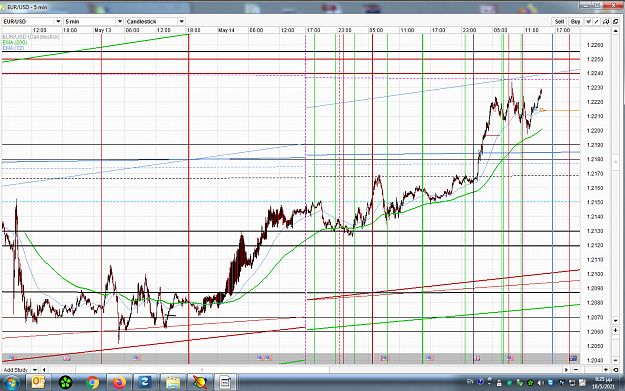This screenshot has height=391, width=625.
Task: Open Outlook from the taskbar
Action: 38,383
